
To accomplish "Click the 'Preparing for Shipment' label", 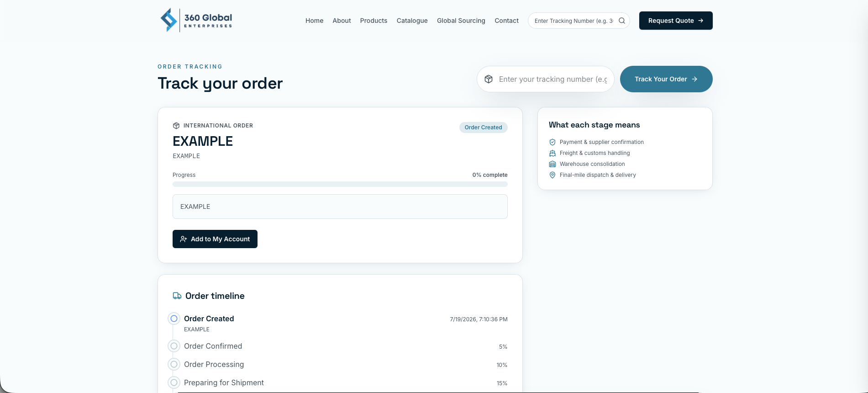I will click(224, 382).
